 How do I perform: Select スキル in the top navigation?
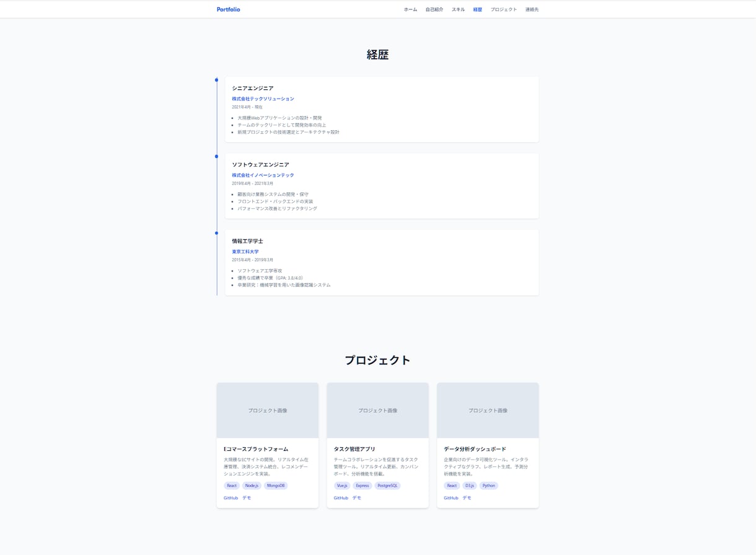click(x=458, y=9)
